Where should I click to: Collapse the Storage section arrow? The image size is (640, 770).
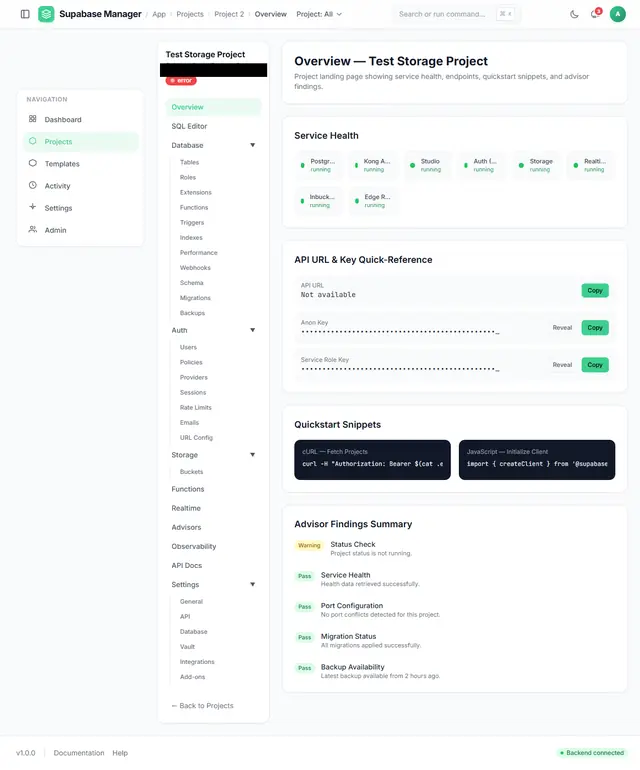click(x=252, y=455)
